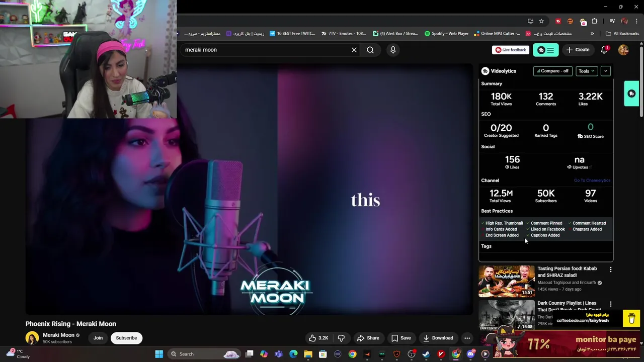Click the SEO Score value
644x362 pixels.
590,127
